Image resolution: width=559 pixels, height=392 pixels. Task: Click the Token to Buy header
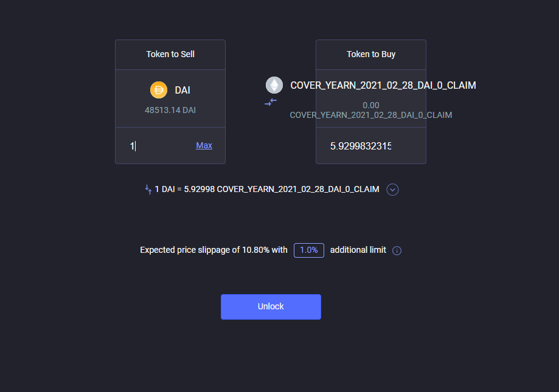point(371,54)
